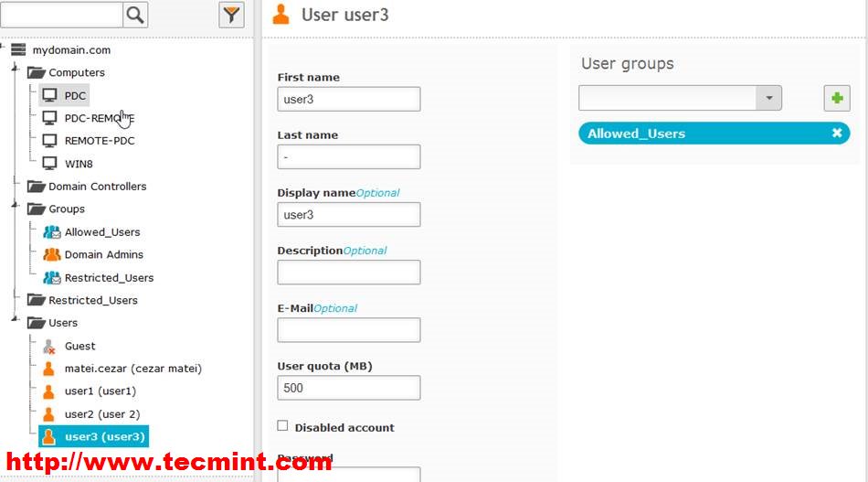Collapse the Computers folder
Viewport: 868px width, 482px height.
tap(15, 72)
